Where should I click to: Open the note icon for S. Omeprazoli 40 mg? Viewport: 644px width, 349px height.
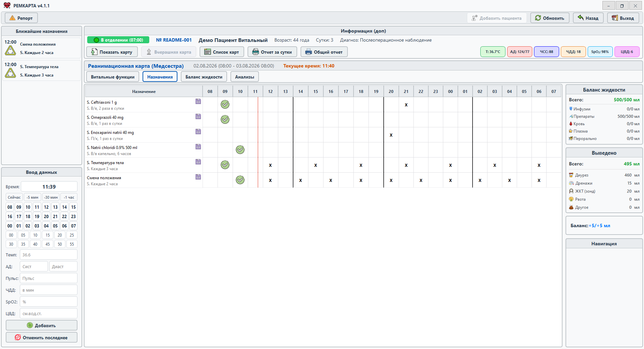(x=198, y=116)
